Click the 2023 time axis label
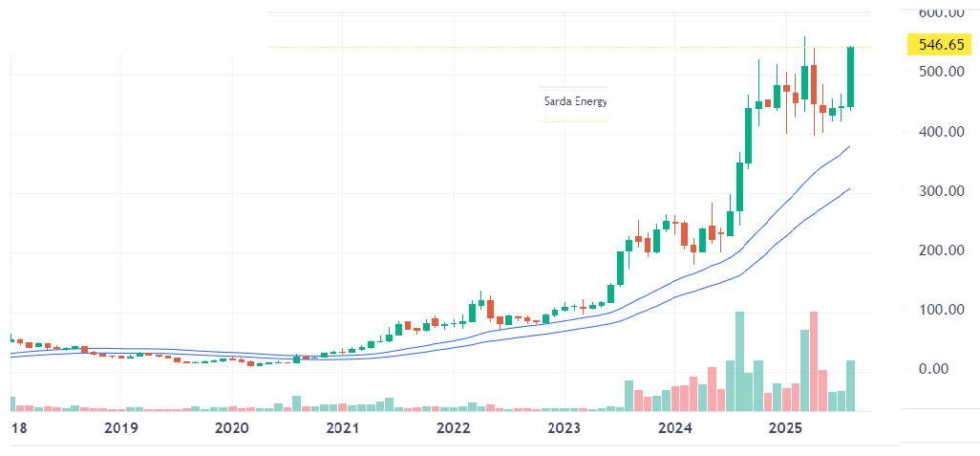The height and width of the screenshot is (456, 980). 565,429
